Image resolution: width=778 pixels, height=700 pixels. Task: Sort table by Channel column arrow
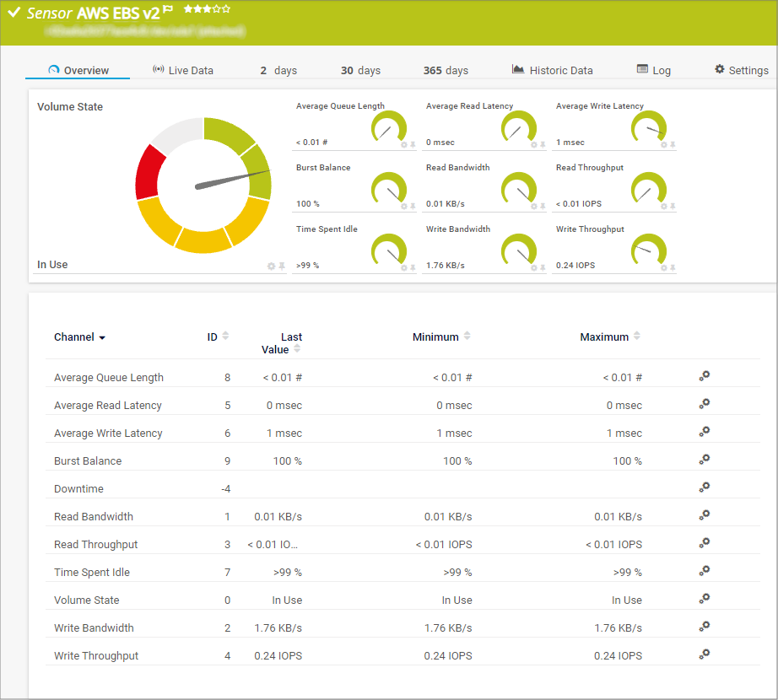(102, 337)
